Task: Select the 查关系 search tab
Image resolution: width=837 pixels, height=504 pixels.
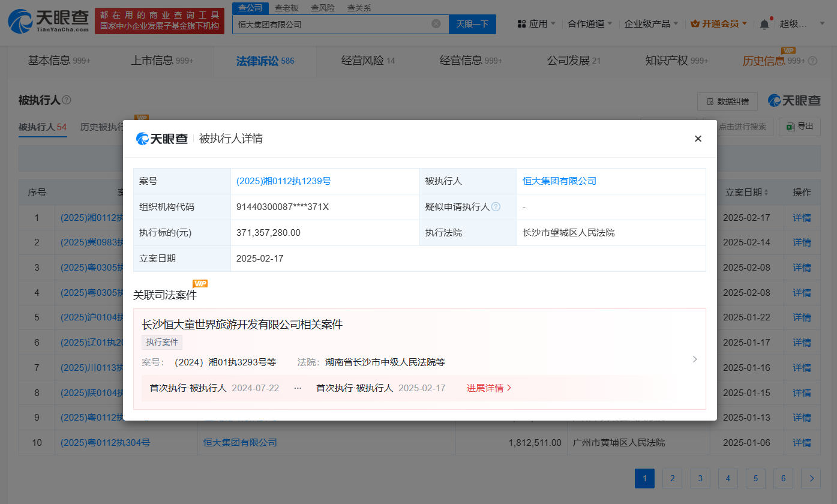Action: click(x=359, y=8)
